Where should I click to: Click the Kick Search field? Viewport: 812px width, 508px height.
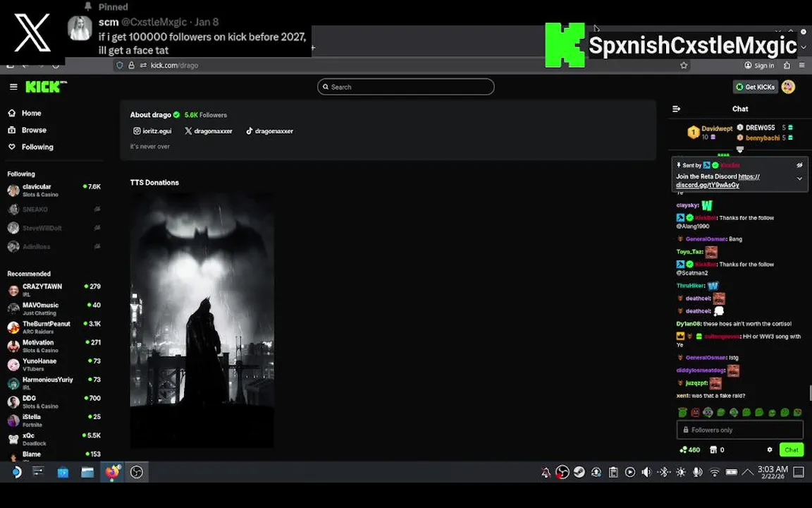[x=405, y=87]
